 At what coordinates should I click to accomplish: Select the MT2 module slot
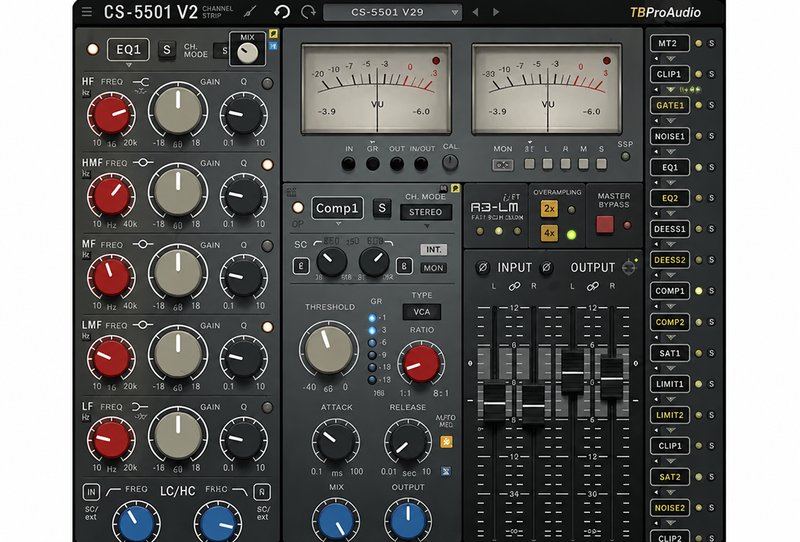pyautogui.click(x=669, y=43)
